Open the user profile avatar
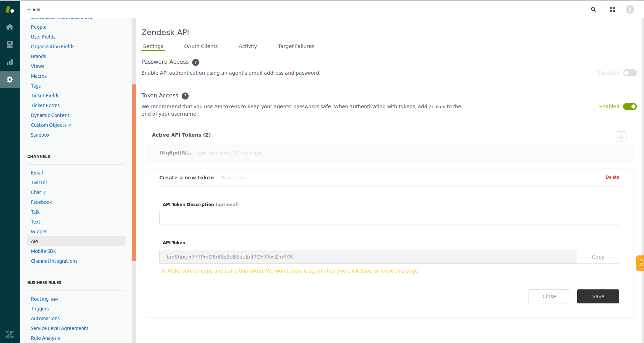 (x=630, y=9)
